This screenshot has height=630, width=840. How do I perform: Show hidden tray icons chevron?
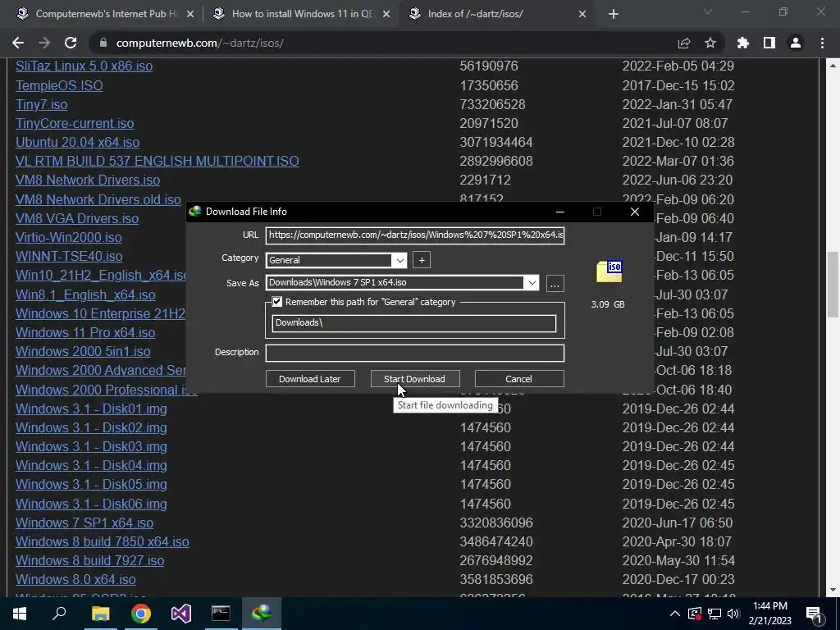point(675,614)
